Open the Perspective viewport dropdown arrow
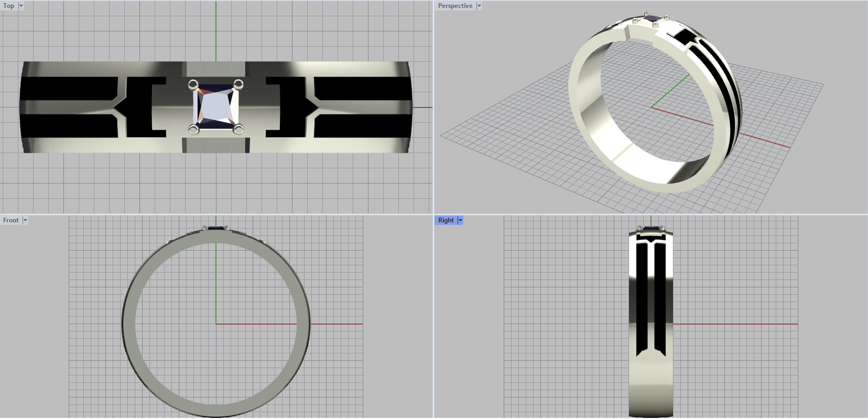 [x=479, y=6]
